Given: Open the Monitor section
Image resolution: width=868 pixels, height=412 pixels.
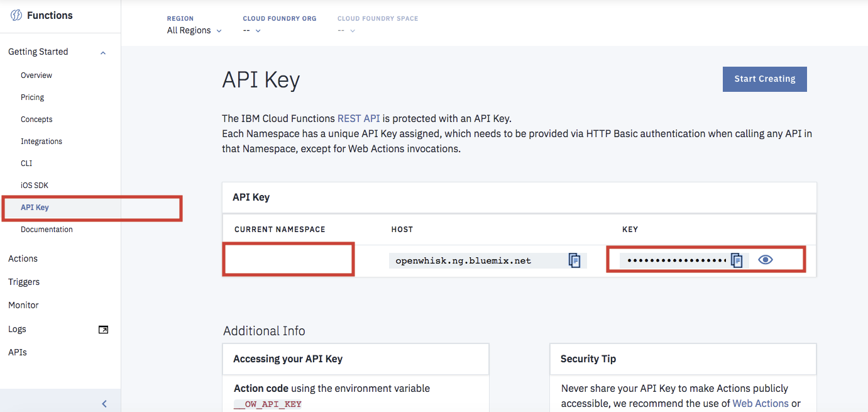Looking at the screenshot, I should [23, 305].
